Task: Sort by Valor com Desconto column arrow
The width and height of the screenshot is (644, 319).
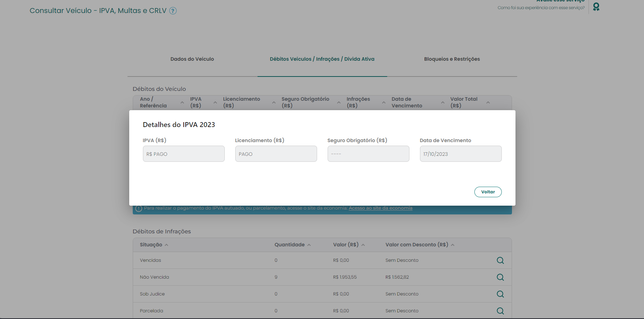Action: [453, 245]
